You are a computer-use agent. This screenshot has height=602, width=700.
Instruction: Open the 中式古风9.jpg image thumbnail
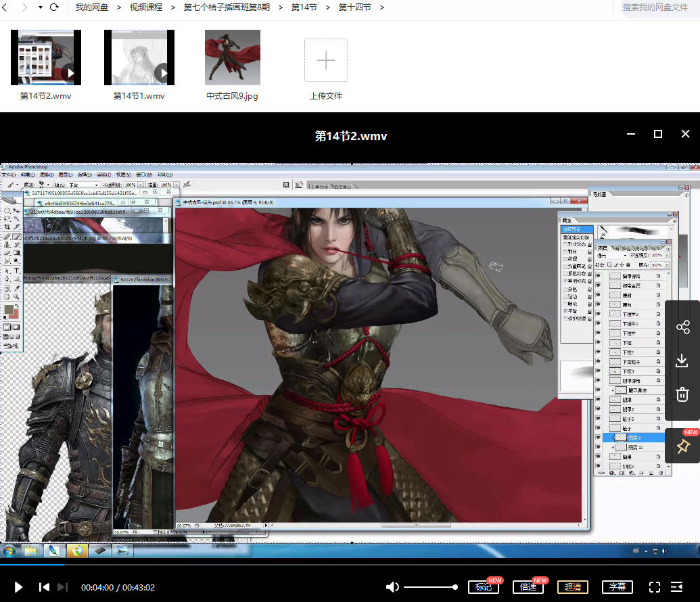(232, 57)
